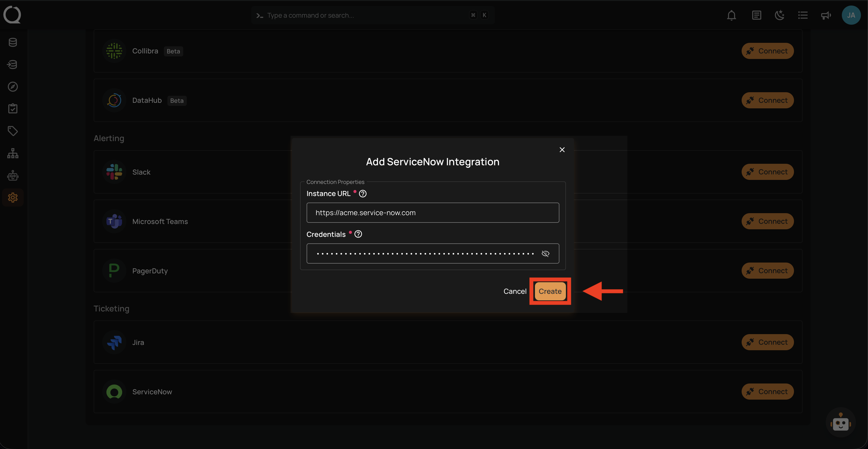Click the PagerDuty label text
The width and height of the screenshot is (868, 449).
click(150, 271)
